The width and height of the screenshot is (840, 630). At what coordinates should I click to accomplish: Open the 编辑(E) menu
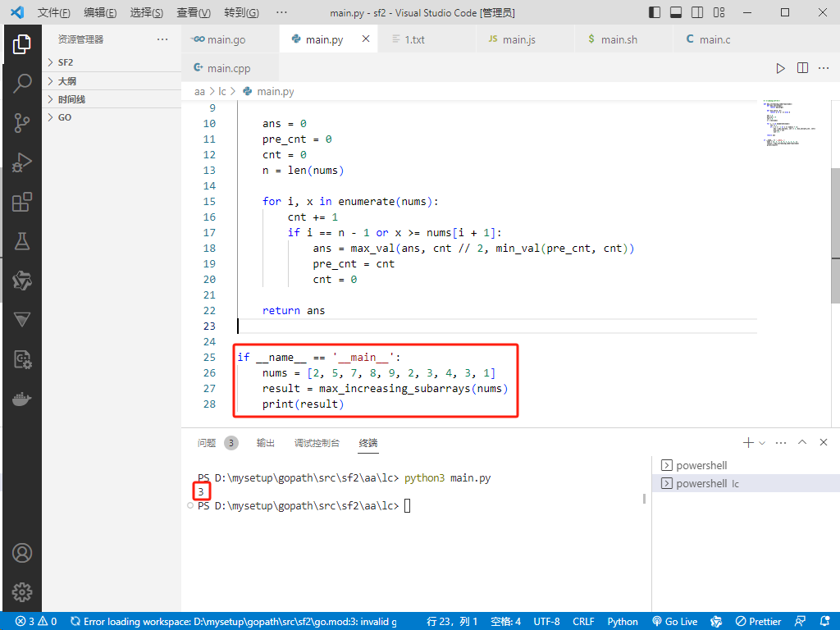point(100,12)
